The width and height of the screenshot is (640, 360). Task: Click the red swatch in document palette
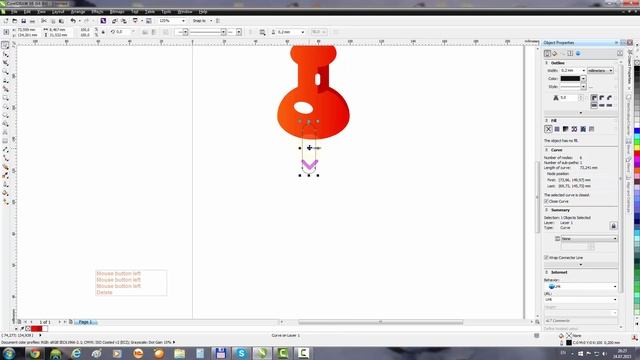pos(36,329)
